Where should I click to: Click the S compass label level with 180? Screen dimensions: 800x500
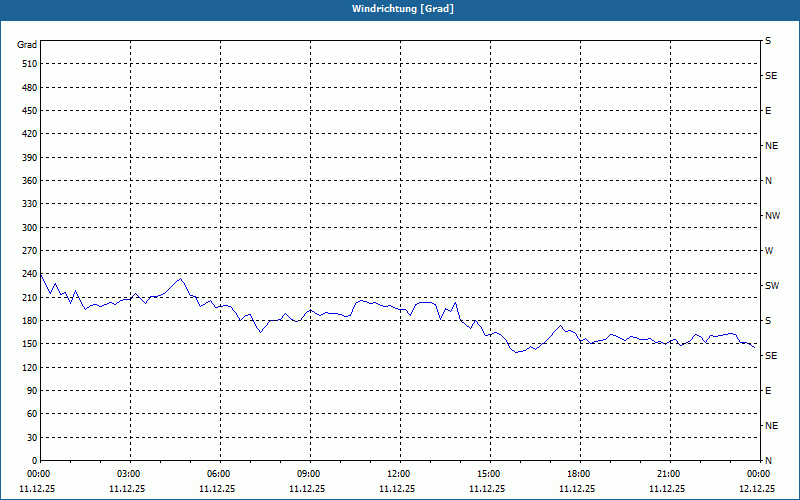pos(768,321)
